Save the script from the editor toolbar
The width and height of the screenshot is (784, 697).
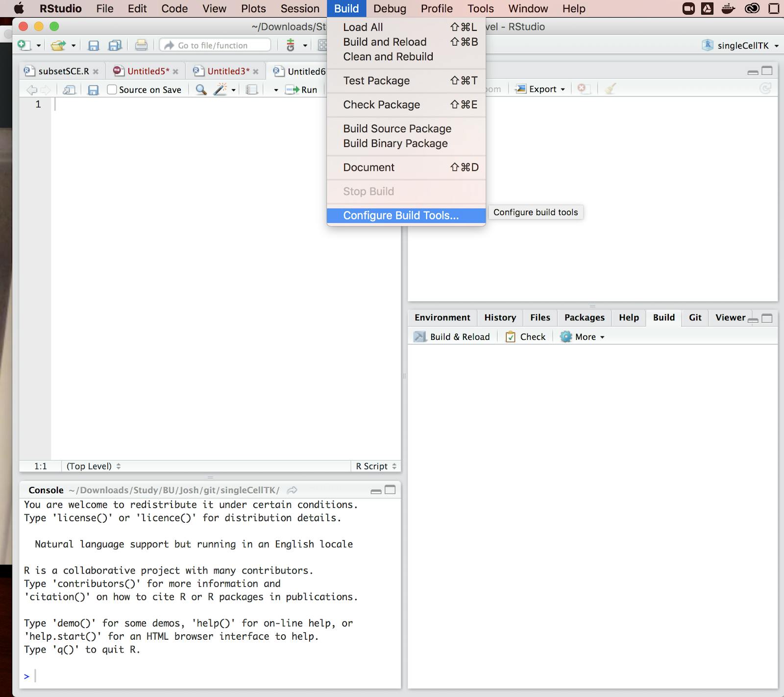(x=93, y=90)
